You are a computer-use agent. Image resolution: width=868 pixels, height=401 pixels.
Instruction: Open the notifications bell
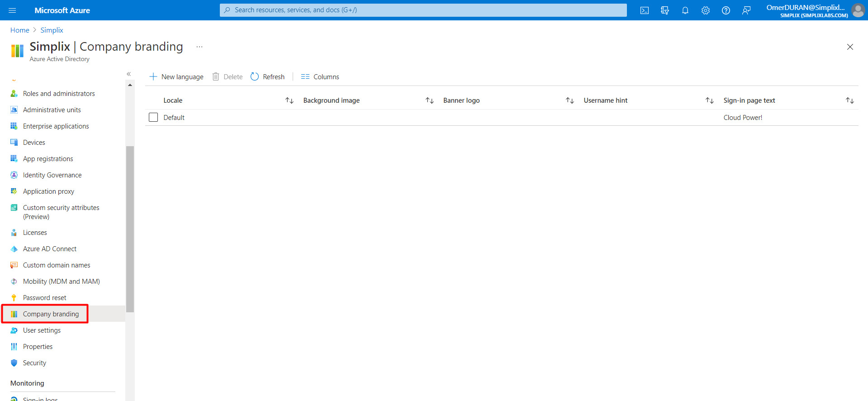pyautogui.click(x=685, y=10)
